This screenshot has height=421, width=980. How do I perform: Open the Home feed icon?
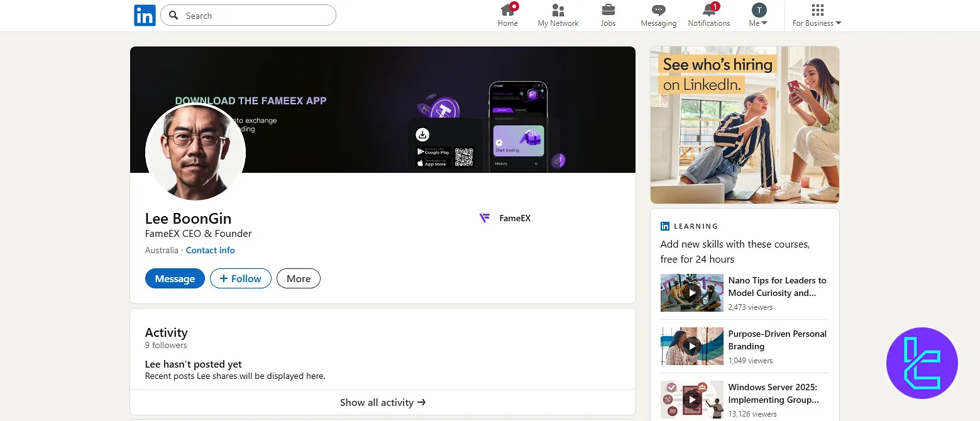coord(508,9)
